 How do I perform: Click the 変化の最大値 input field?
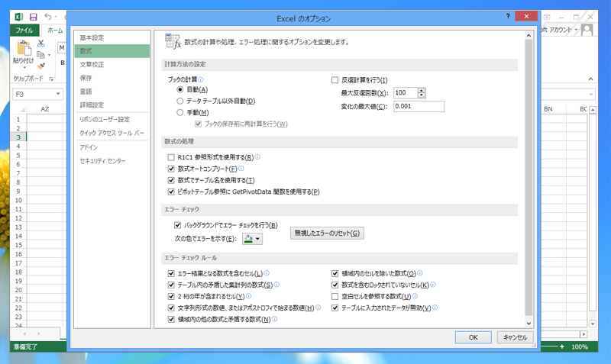[x=419, y=106]
